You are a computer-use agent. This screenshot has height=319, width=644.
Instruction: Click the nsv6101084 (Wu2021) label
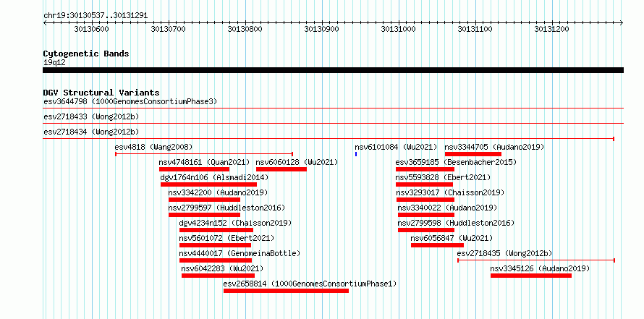tap(396, 147)
